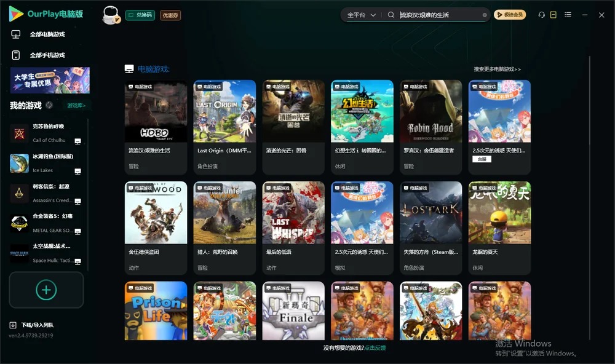Open the user avatar profile
Image resolution: width=615 pixels, height=364 pixels.
111,15
